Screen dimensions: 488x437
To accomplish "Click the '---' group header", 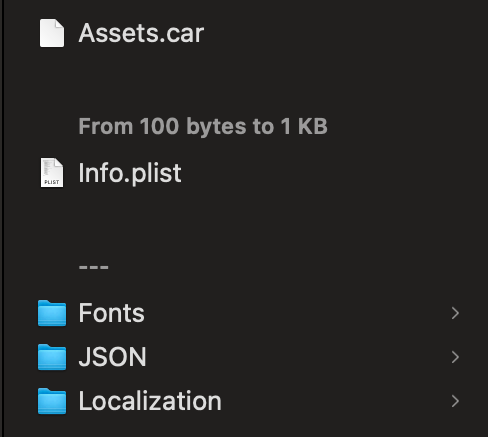I will point(94,267).
